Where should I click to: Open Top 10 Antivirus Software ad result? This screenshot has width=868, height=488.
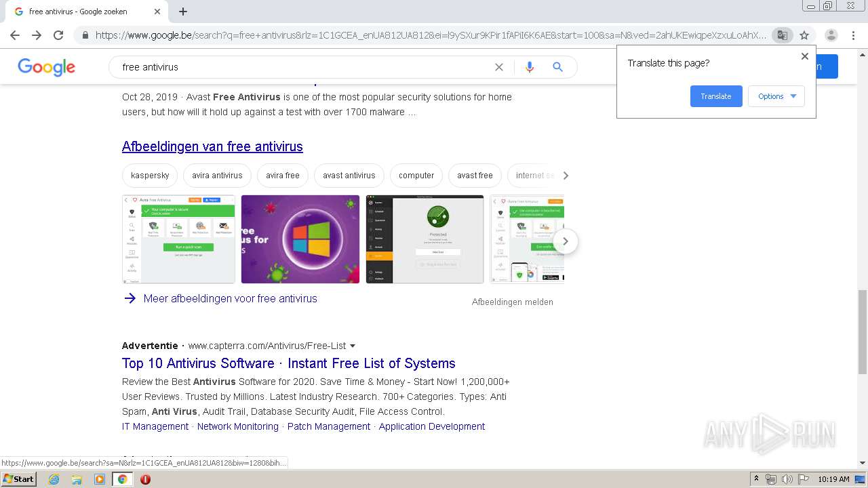[x=289, y=363]
